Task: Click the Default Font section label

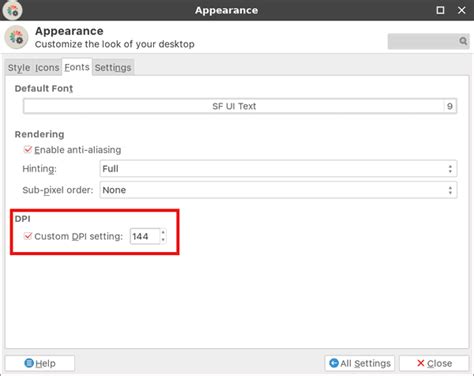Action: coord(44,89)
